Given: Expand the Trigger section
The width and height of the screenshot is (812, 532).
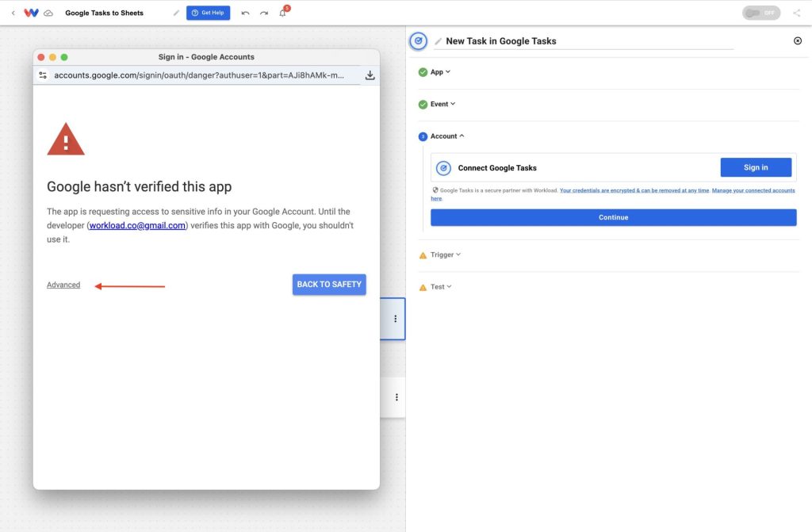Looking at the screenshot, I should pos(446,255).
